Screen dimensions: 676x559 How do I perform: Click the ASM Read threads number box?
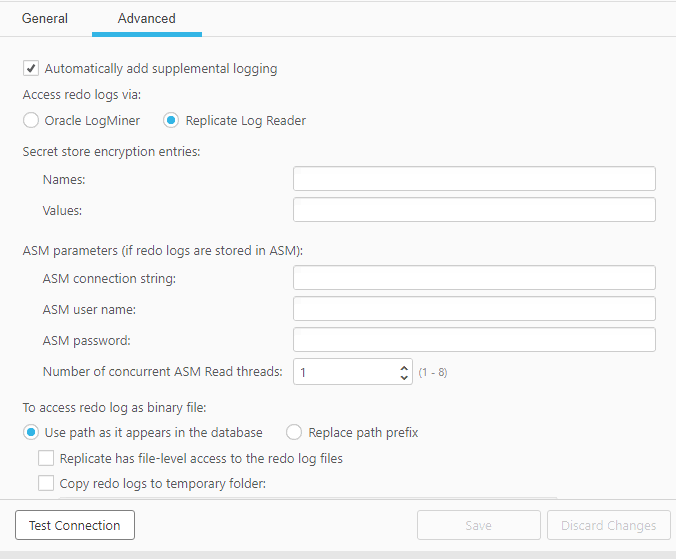pos(345,372)
